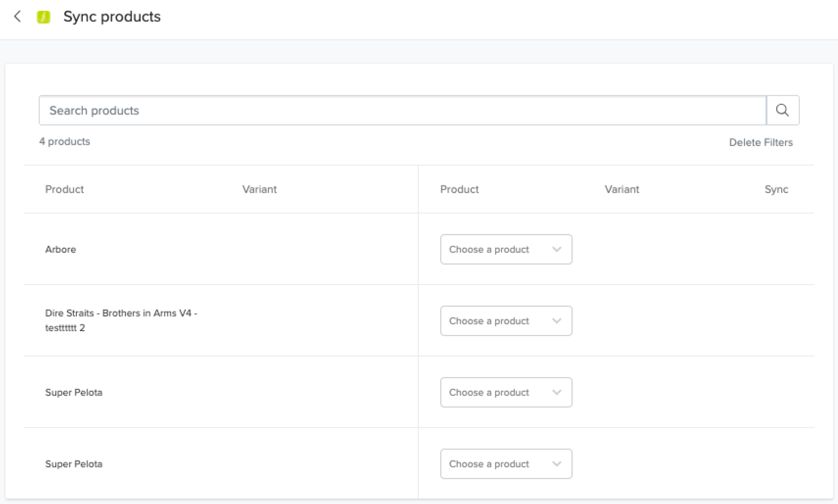The width and height of the screenshot is (838, 504).
Task: Click the magnifier search button
Action: pyautogui.click(x=783, y=110)
